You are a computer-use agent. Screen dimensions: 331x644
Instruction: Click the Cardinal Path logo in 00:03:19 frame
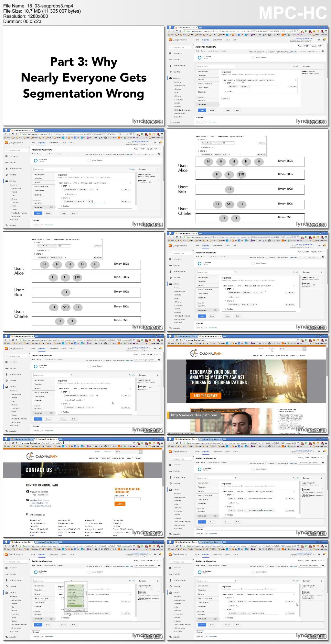coord(206,353)
